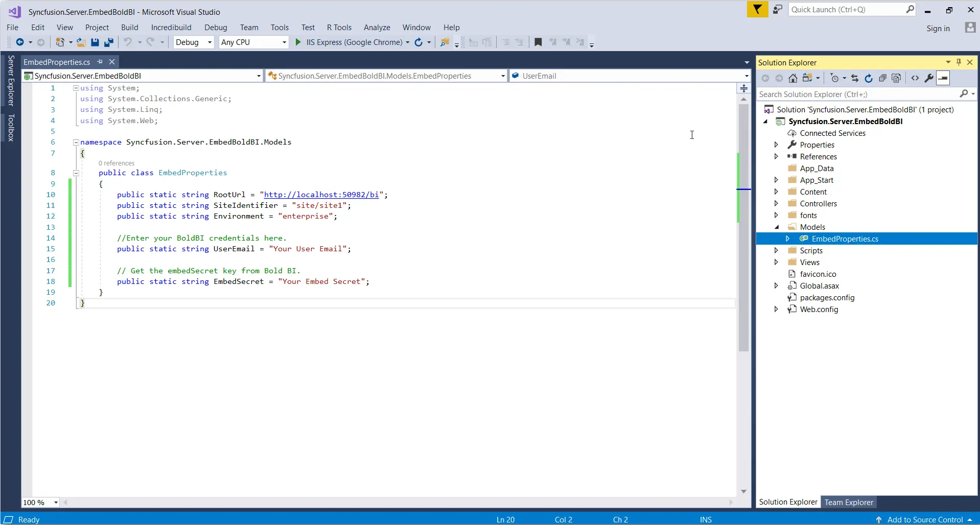Click the View Code angle-brackets icon

point(915,78)
